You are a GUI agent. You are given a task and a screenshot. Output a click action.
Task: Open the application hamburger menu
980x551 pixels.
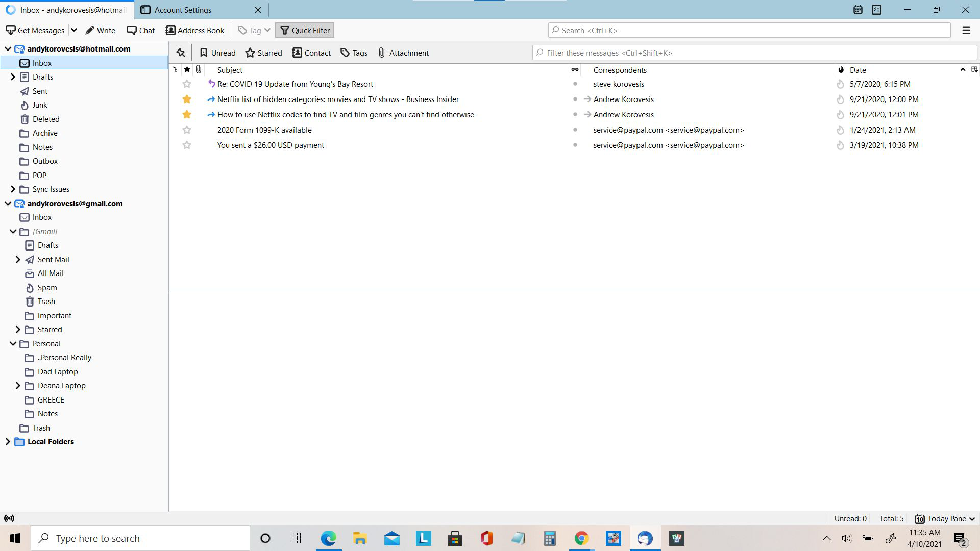[966, 31]
